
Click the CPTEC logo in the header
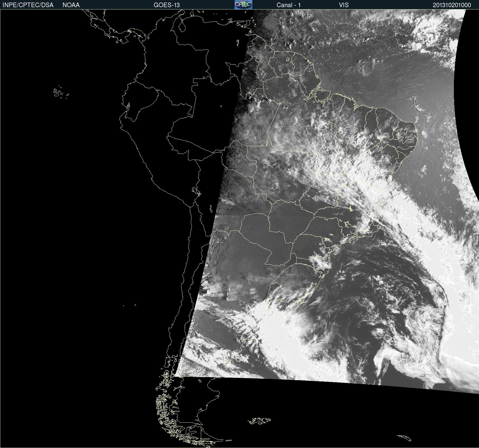(x=243, y=5)
